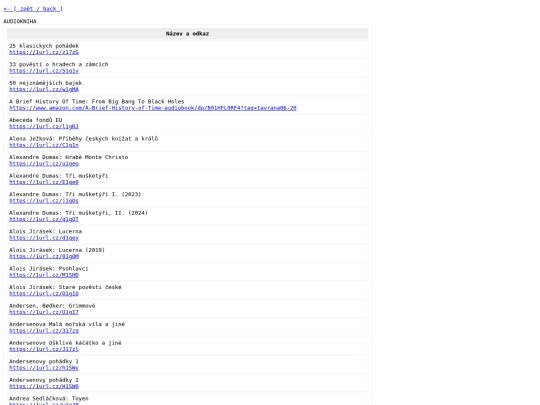Open the link under '50 nejznámějších bajek'

coord(44,89)
